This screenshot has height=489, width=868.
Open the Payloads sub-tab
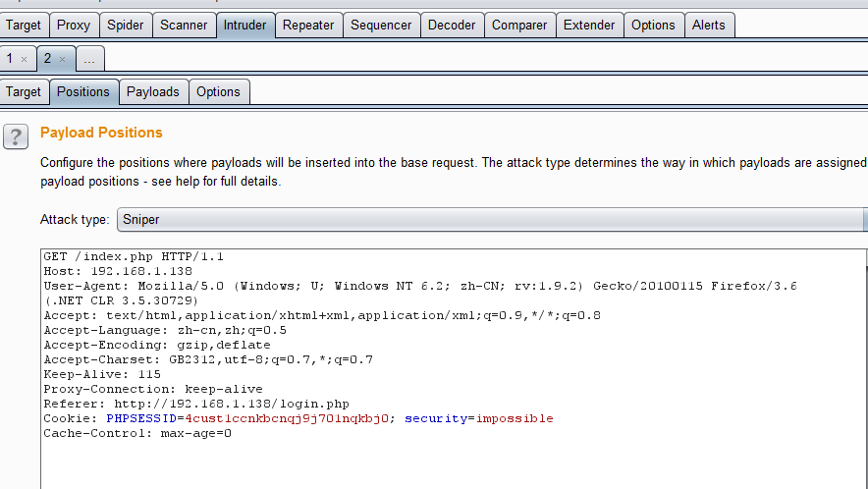pos(153,92)
